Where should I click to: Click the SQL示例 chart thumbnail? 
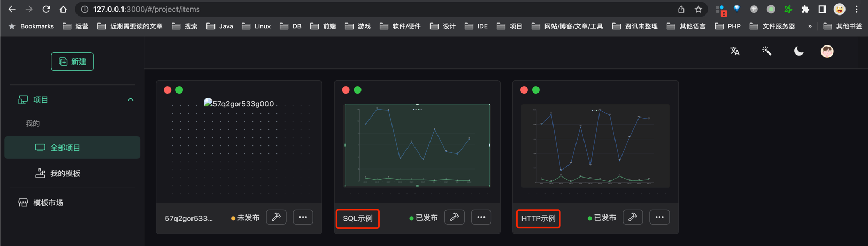pyautogui.click(x=417, y=145)
